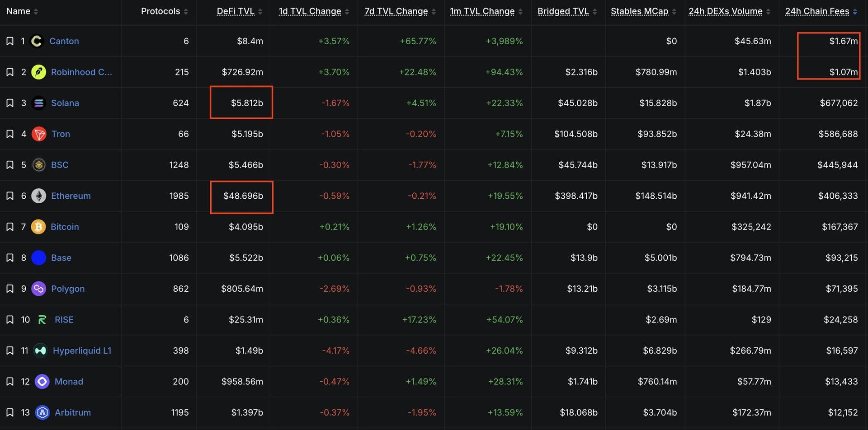Screen dimensions: 868x430
Task: Click Ethereum's DeFi TVL $48.696b
Action: 243,196
